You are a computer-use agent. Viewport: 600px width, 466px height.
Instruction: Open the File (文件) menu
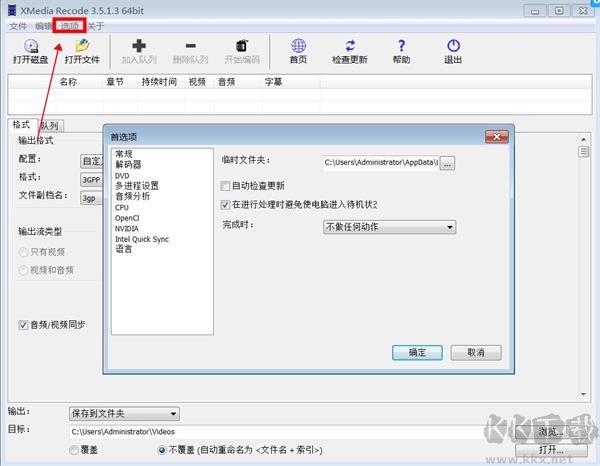pos(18,26)
